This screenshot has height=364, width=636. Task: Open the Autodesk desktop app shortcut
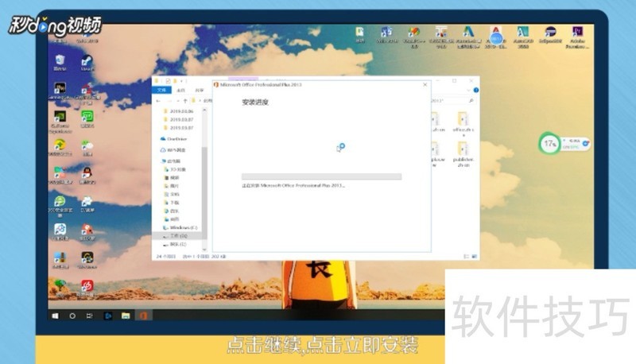(x=468, y=37)
